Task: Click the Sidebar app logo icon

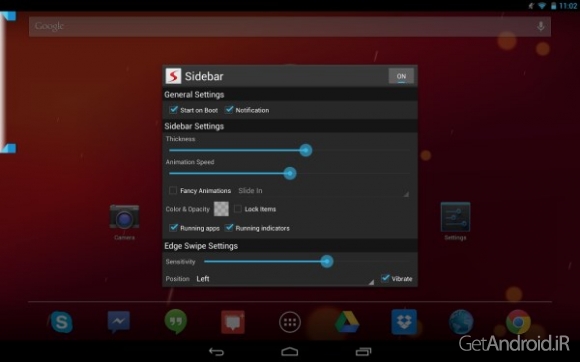Action: [173, 76]
